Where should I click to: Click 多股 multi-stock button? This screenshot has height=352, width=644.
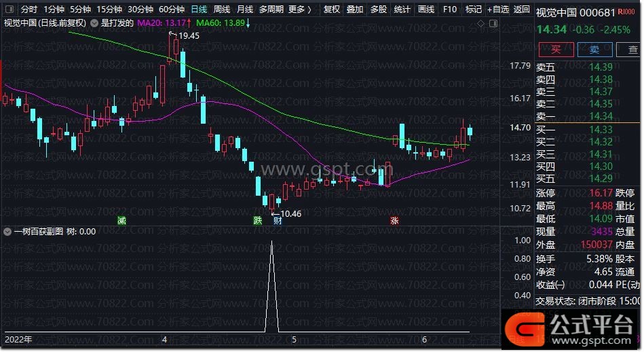[379, 9]
